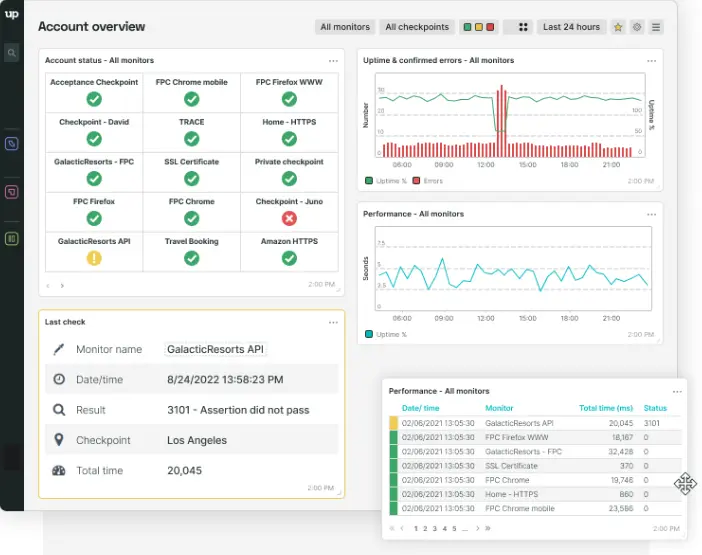
Task: Toggle the yellow status filter square
Action: click(479, 27)
